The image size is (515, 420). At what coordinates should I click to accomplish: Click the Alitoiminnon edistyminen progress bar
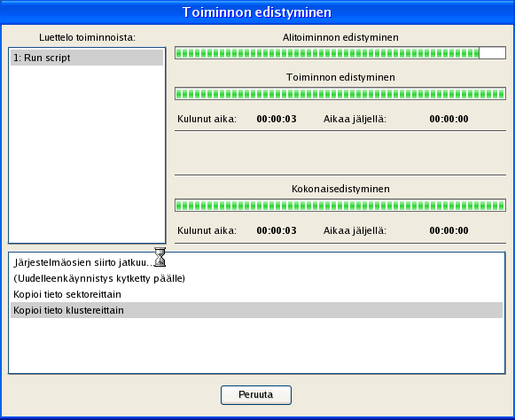tap(340, 53)
